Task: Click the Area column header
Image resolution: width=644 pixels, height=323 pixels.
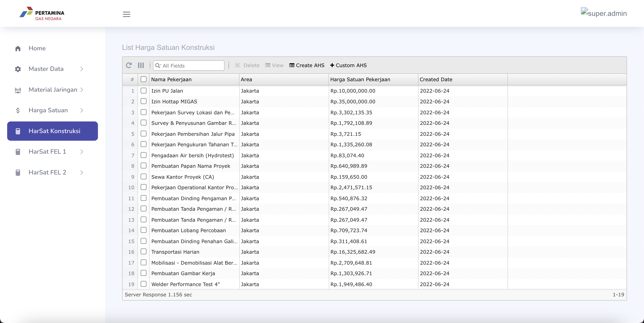Action: (284, 79)
